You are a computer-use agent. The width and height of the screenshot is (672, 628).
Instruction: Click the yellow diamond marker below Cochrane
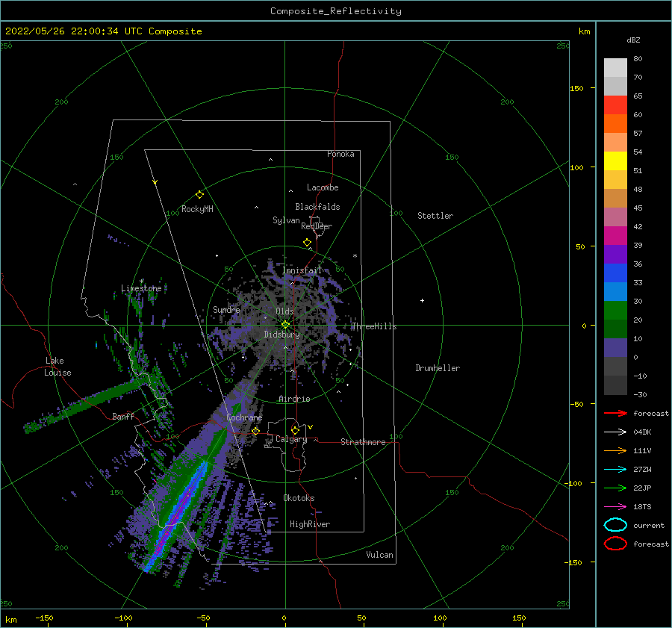point(256,431)
